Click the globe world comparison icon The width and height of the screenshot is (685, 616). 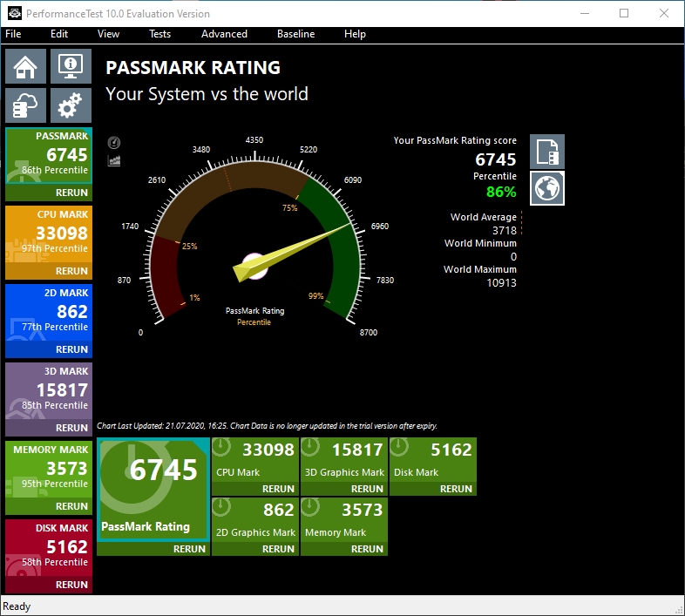(x=547, y=188)
